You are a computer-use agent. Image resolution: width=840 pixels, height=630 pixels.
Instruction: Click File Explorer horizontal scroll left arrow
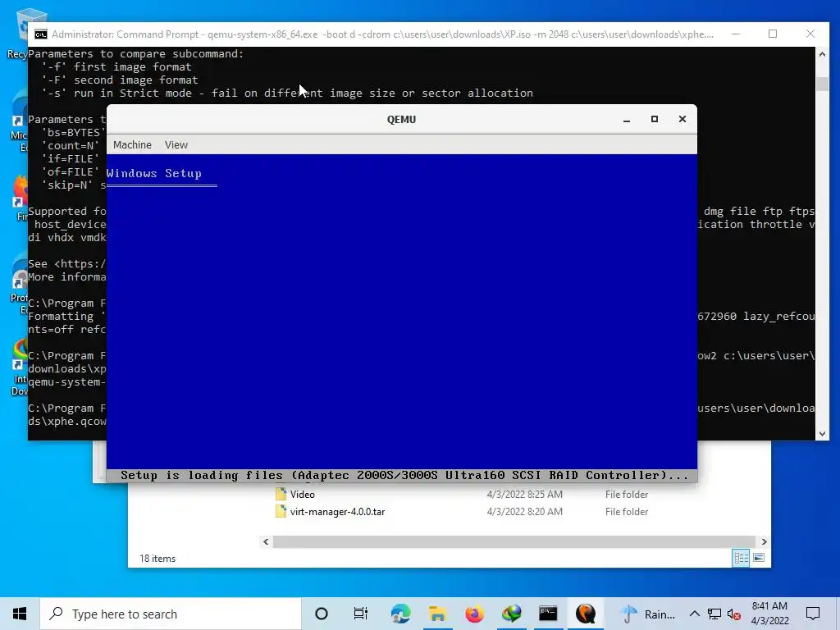pos(266,541)
